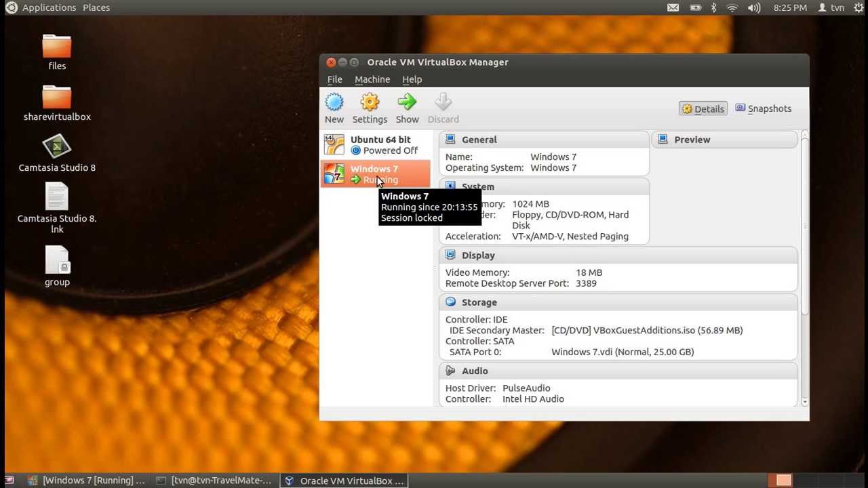The image size is (868, 488).
Task: Collapse the Storage section header
Action: tap(618, 302)
